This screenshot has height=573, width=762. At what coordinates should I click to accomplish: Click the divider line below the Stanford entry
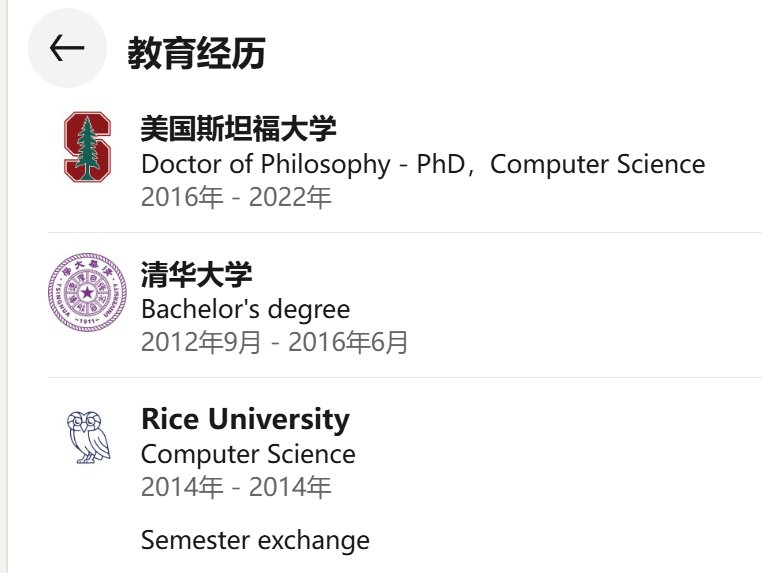pyautogui.click(x=400, y=232)
